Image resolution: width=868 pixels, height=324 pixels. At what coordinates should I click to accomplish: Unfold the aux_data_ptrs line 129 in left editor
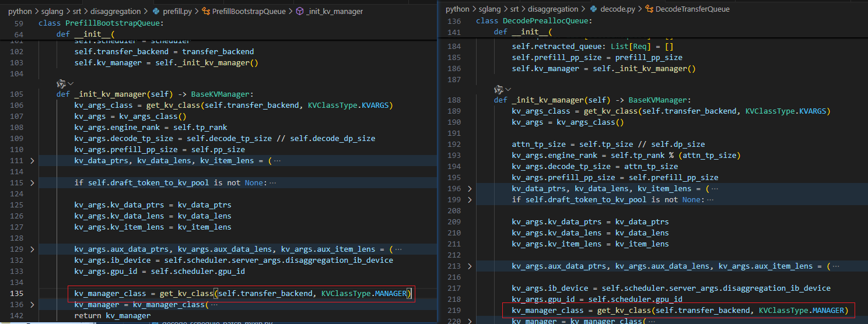click(33, 249)
